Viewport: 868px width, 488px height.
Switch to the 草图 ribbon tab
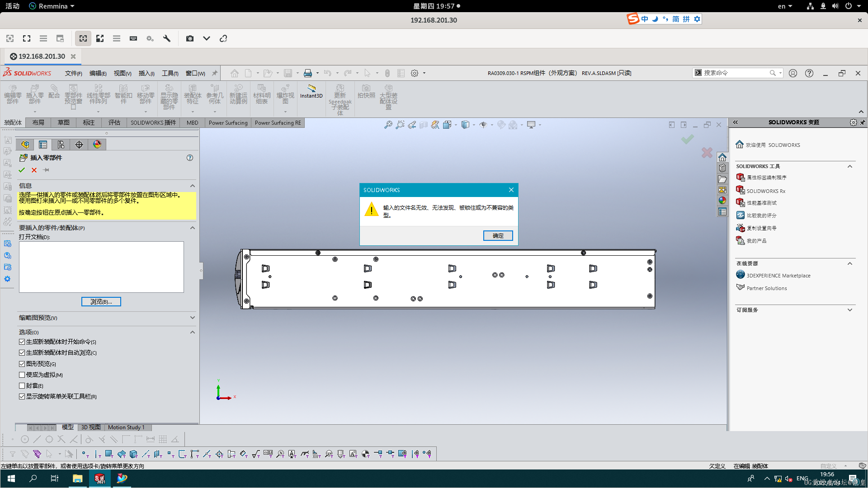click(64, 122)
